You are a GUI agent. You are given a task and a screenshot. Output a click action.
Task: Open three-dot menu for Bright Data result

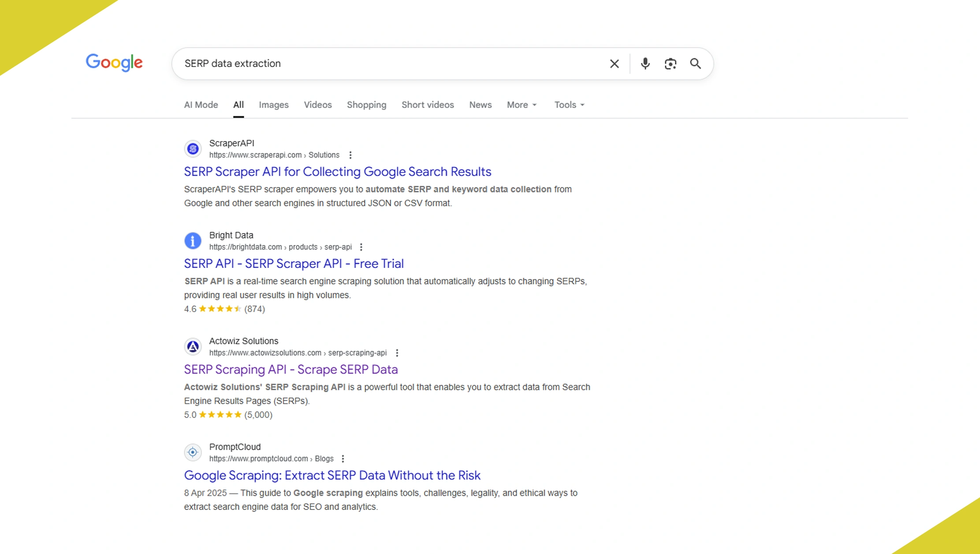tap(361, 247)
